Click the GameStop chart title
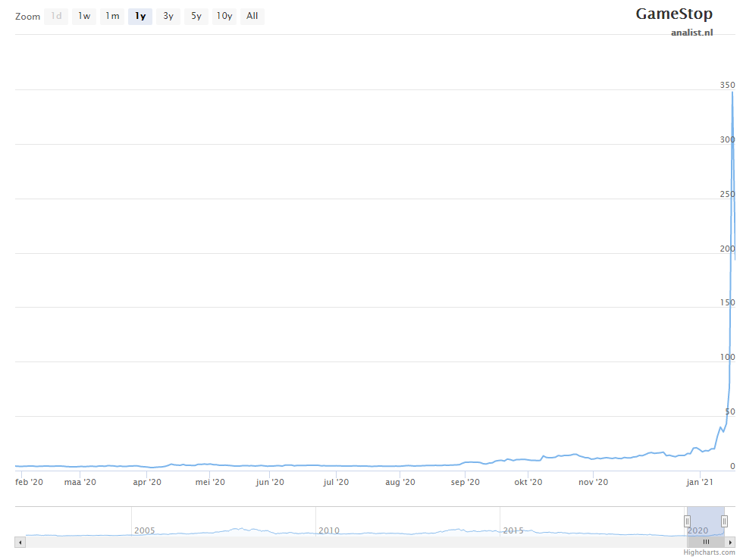This screenshot has width=743, height=560. tap(674, 14)
